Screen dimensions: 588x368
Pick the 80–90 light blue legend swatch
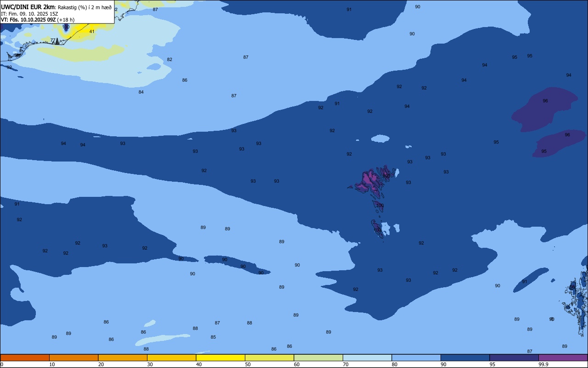(416, 357)
